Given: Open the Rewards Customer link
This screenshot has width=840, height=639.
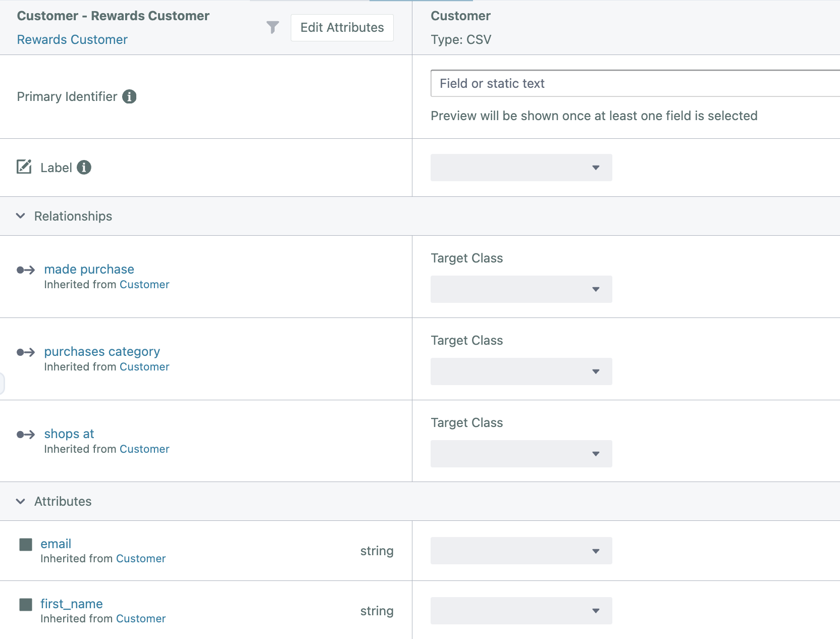Looking at the screenshot, I should (72, 39).
